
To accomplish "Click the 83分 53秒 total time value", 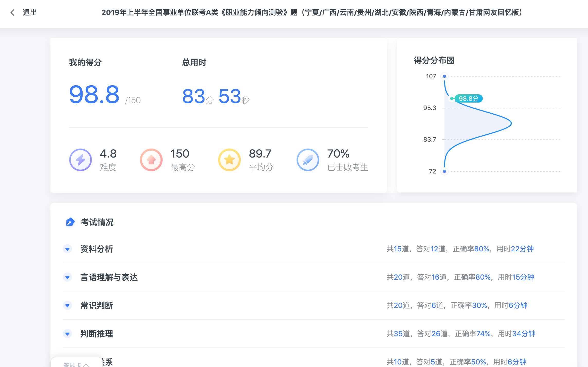I will pos(216,96).
